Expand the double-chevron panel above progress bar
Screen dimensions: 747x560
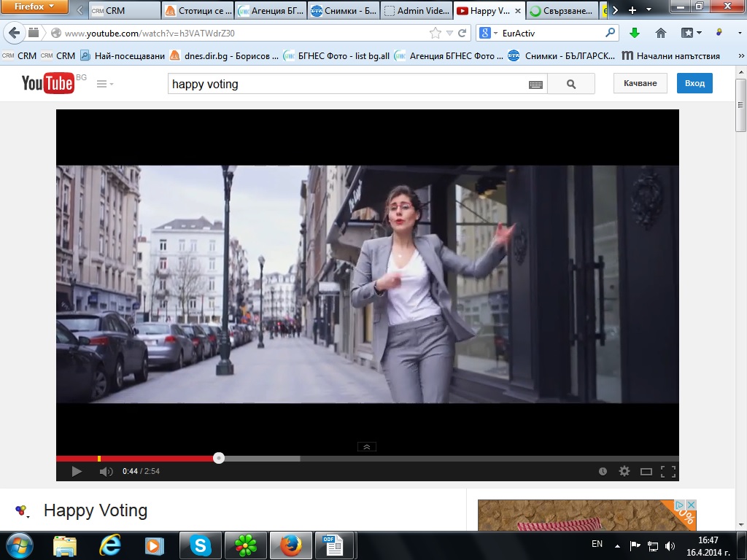pos(366,447)
